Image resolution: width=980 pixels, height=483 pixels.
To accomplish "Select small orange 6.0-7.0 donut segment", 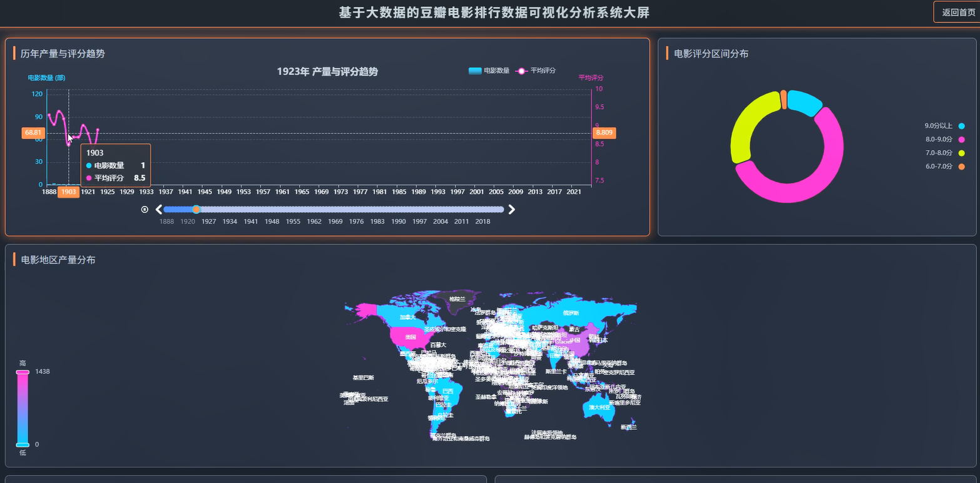I will pyautogui.click(x=784, y=99).
